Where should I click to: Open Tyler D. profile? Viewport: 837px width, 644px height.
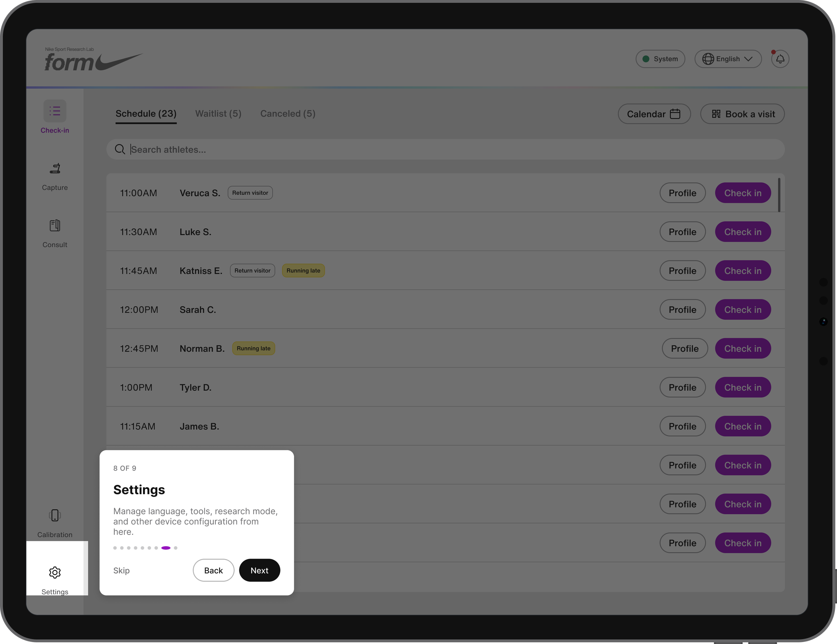point(683,387)
